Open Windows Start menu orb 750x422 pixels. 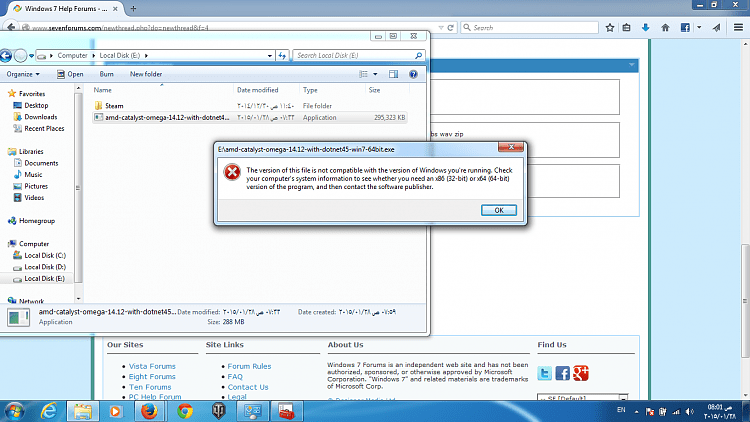pos(14,411)
